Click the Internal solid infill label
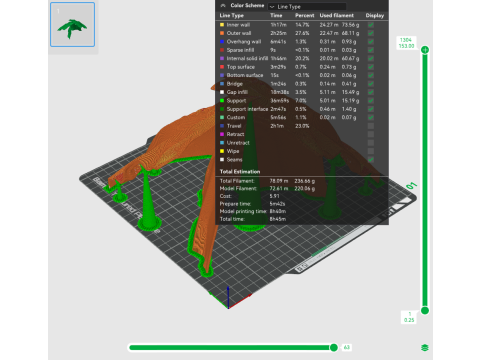Viewport: 480px width, 360px height. (247, 58)
